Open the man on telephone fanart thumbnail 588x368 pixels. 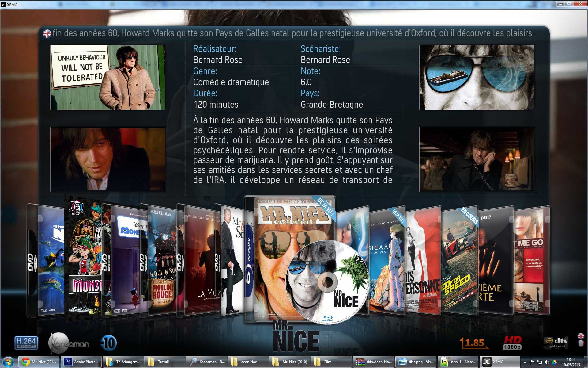[x=477, y=159]
